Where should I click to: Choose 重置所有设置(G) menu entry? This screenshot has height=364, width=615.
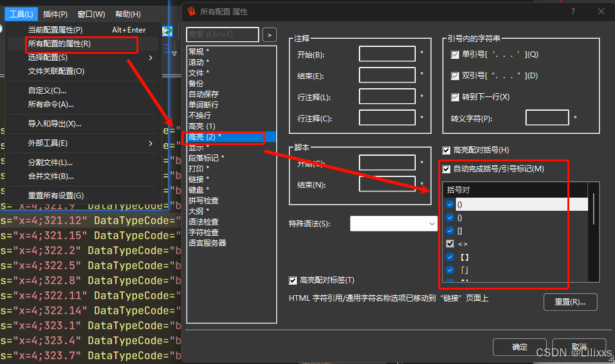pos(83,196)
